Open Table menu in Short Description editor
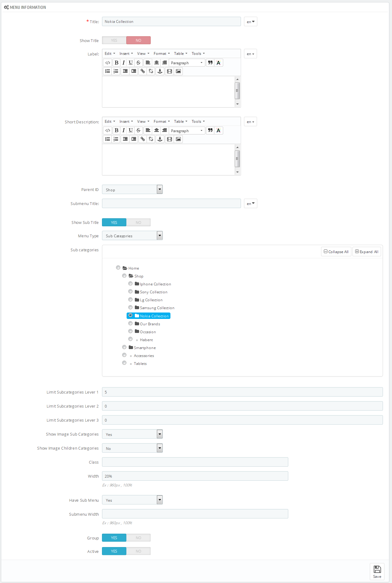 [180, 122]
